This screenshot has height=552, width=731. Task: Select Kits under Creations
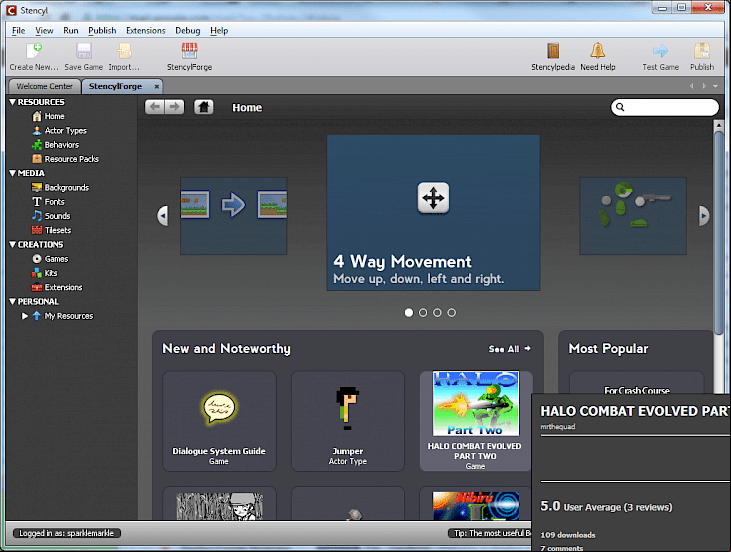coord(45,273)
